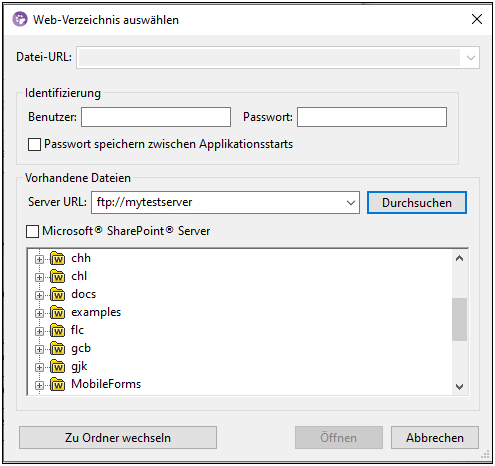Select the gcb folder icon
Screen dimensions: 495x466
[57, 348]
